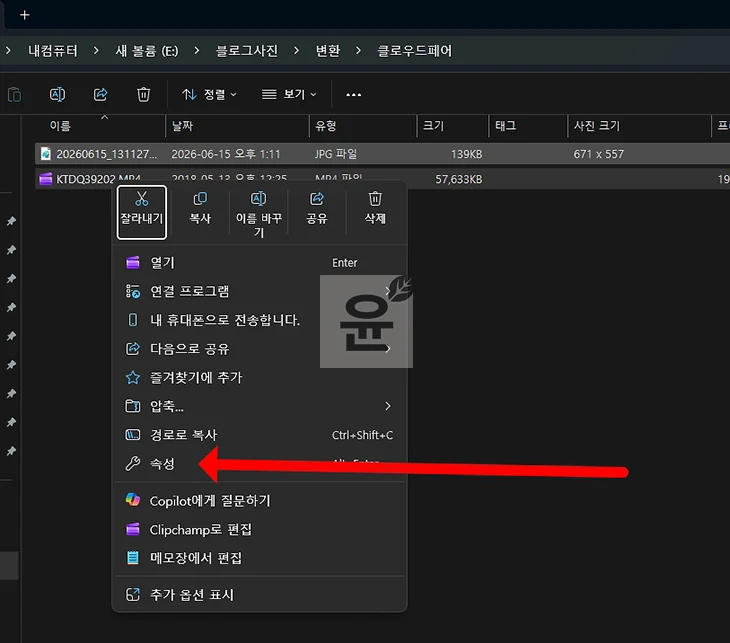The height and width of the screenshot is (643, 730).
Task: Choose 공유 share icon in context menu
Action: pyautogui.click(x=317, y=208)
